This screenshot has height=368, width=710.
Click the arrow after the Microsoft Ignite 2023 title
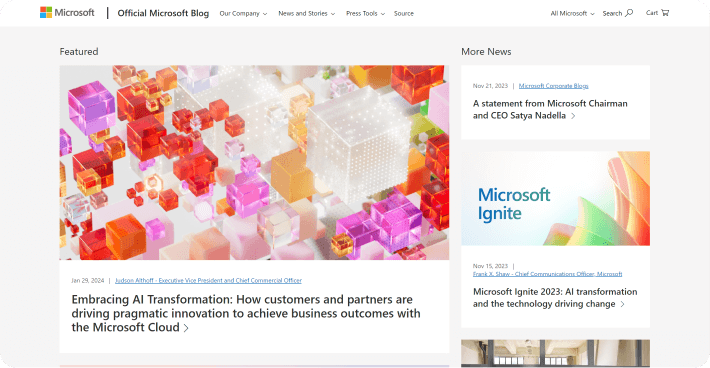[x=623, y=304]
